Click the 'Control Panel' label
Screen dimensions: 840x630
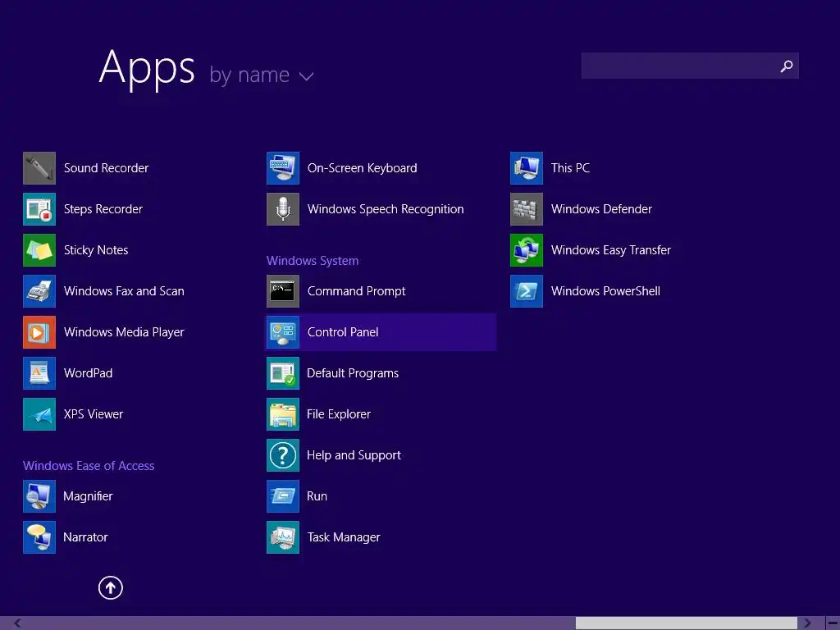point(343,332)
